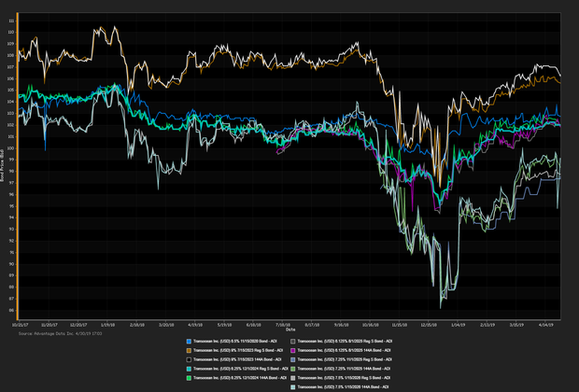Click the 4/14/19 x-axis date label

pos(545,325)
